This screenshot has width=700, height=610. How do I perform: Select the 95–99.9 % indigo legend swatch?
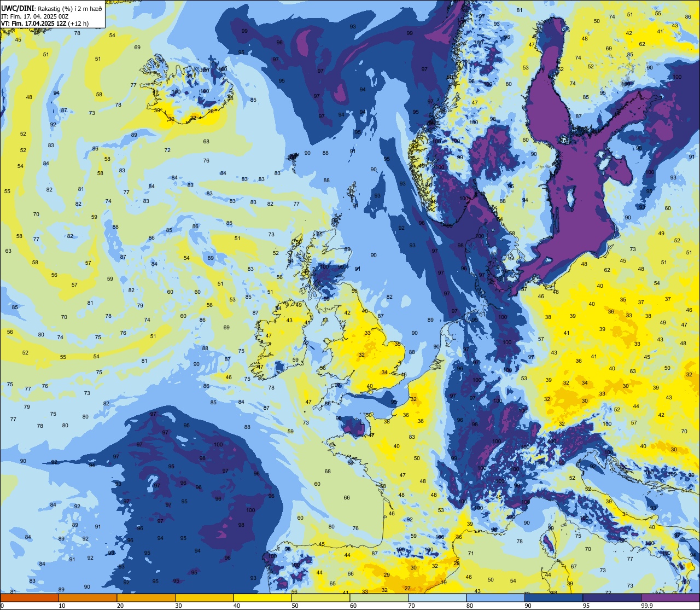612,597
